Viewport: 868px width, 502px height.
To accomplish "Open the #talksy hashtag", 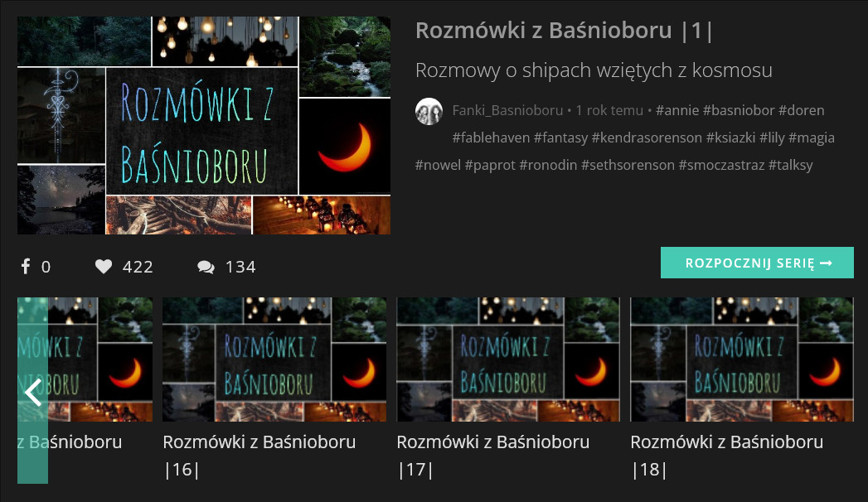I will (791, 165).
